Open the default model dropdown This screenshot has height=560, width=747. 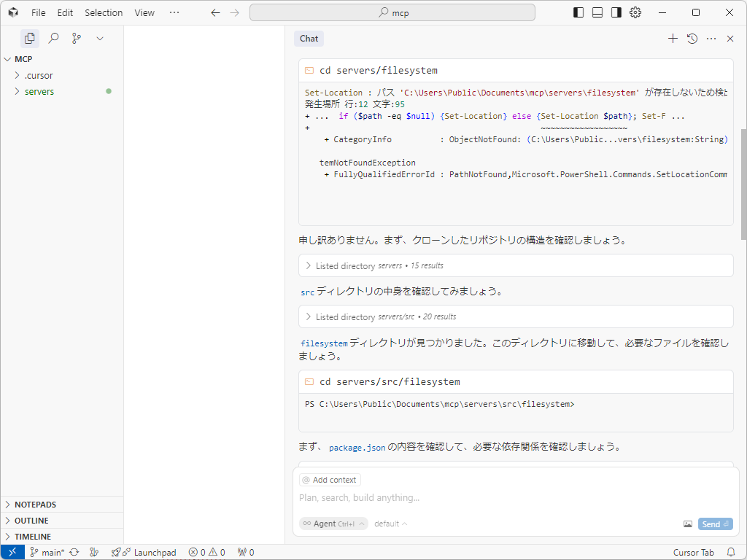(x=391, y=524)
